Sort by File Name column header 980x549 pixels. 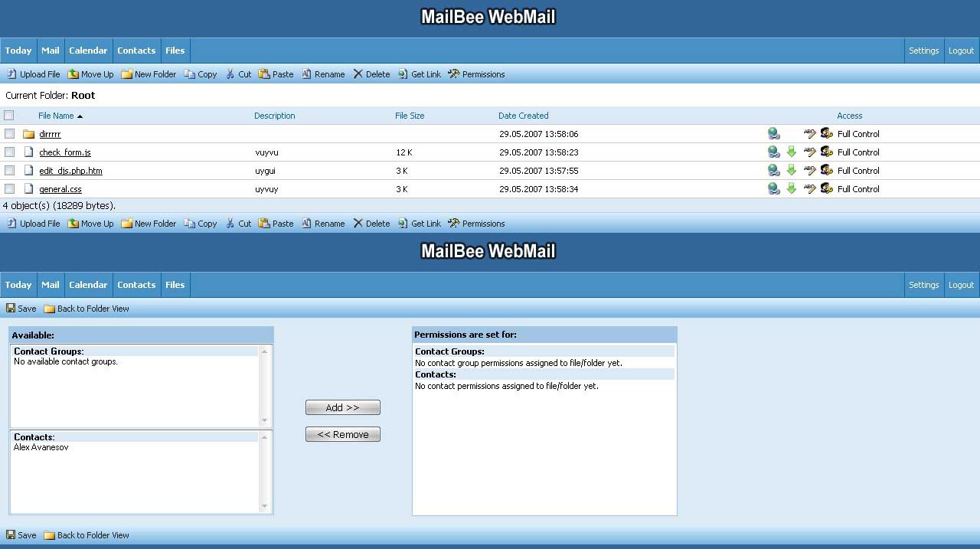click(x=56, y=116)
